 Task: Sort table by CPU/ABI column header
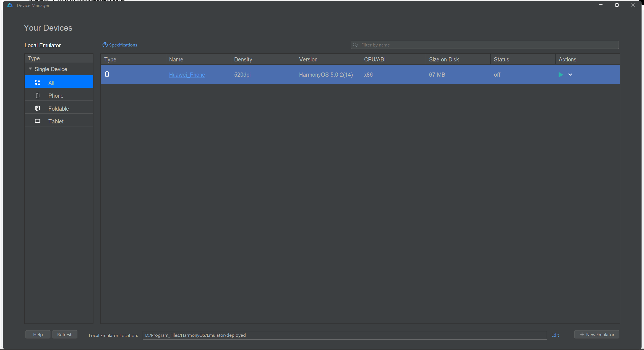point(393,59)
